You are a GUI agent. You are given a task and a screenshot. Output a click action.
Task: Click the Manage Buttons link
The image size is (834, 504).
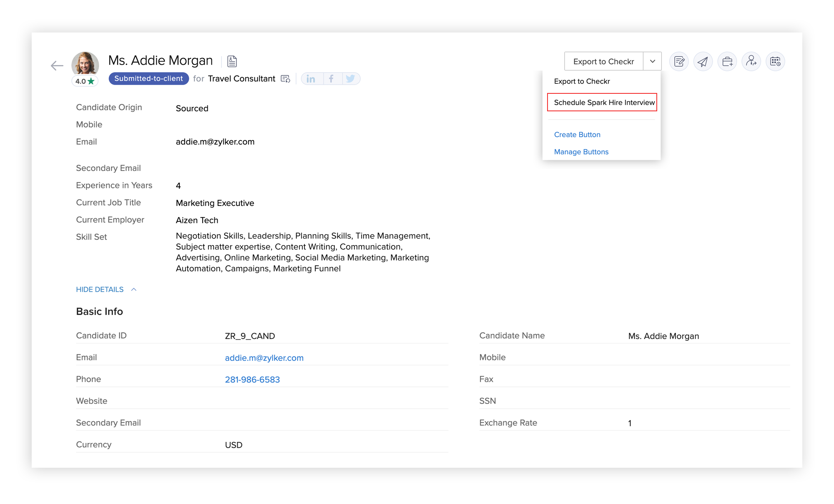pyautogui.click(x=581, y=152)
